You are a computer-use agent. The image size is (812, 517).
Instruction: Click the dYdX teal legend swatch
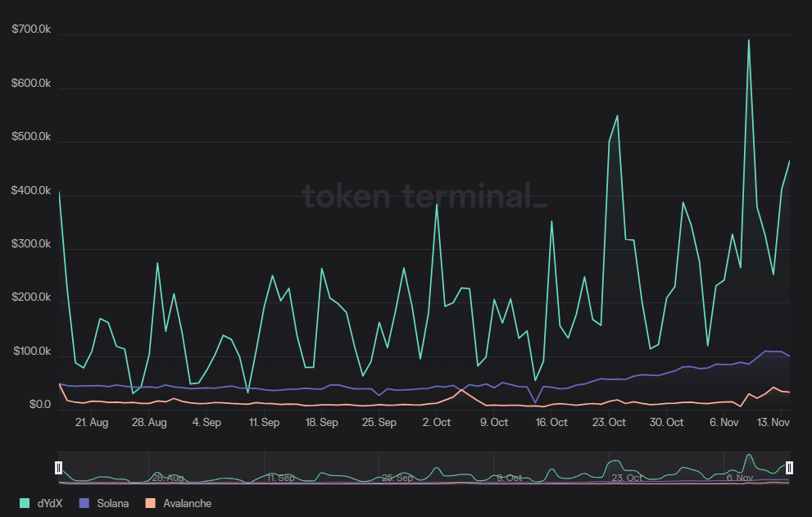pyautogui.click(x=25, y=503)
